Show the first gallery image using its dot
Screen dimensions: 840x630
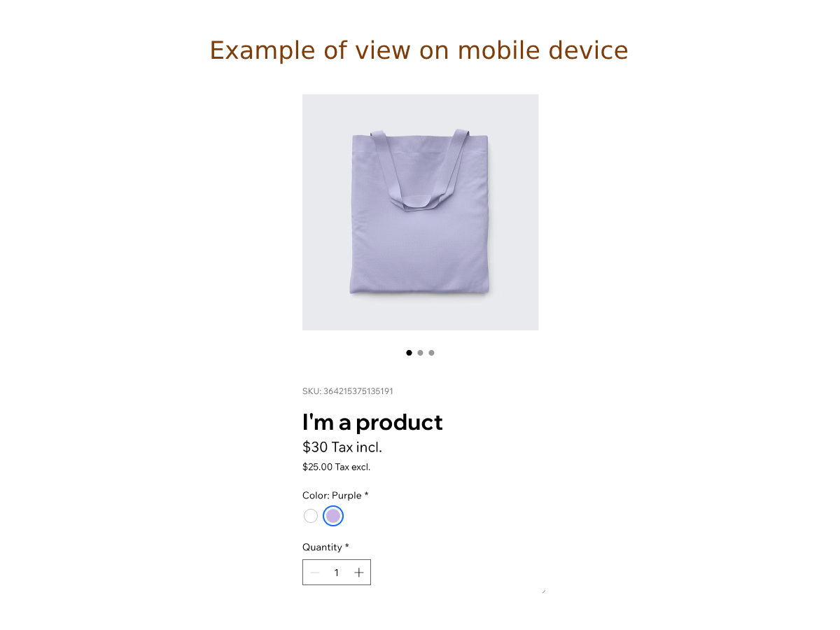[409, 353]
